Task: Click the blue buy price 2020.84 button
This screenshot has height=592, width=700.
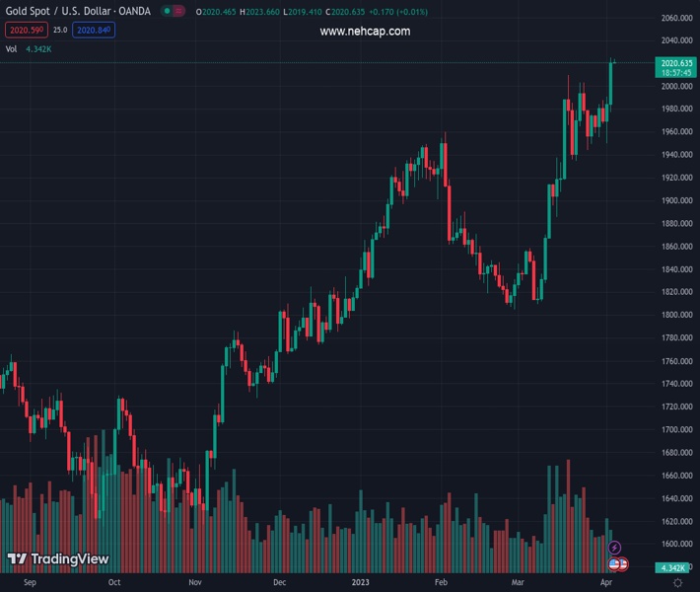Action: pyautogui.click(x=95, y=31)
